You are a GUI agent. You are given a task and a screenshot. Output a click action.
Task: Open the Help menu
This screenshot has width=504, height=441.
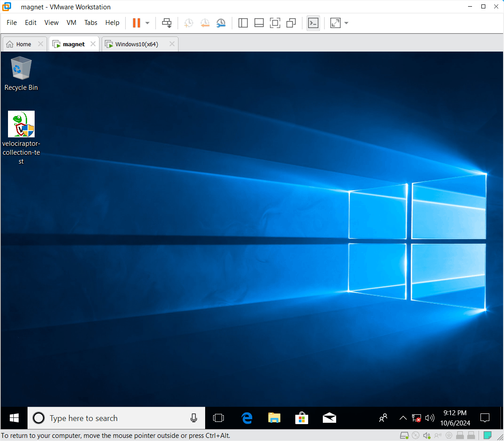click(112, 23)
